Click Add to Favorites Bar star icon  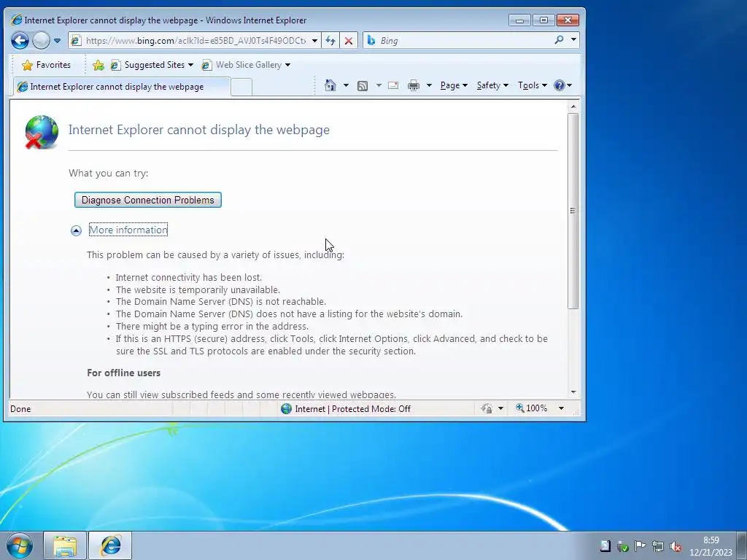coord(98,65)
